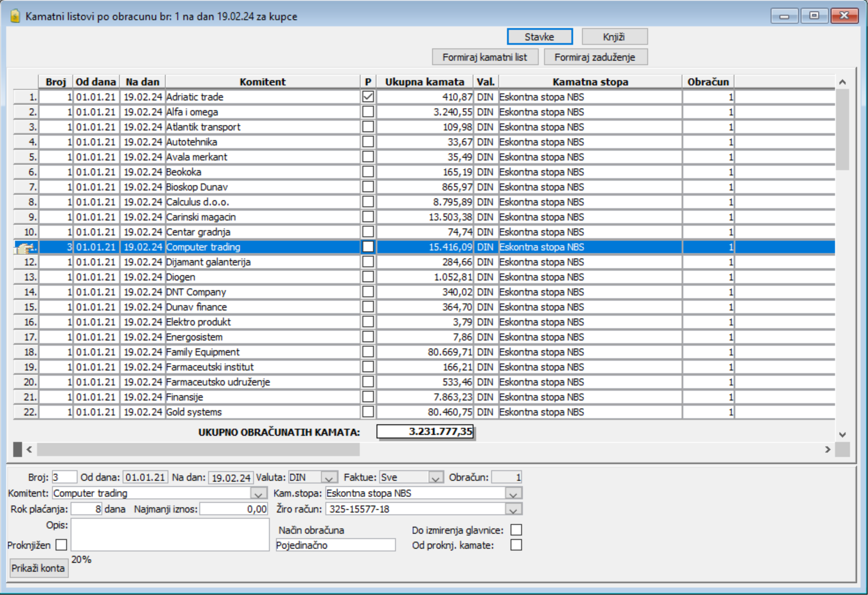Open the Žiro račun dropdown

(513, 509)
